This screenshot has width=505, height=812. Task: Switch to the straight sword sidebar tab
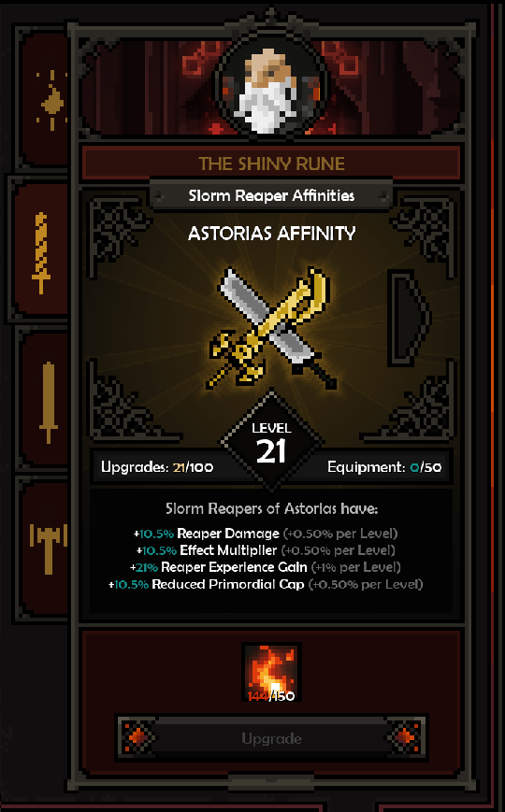pyautogui.click(x=48, y=402)
